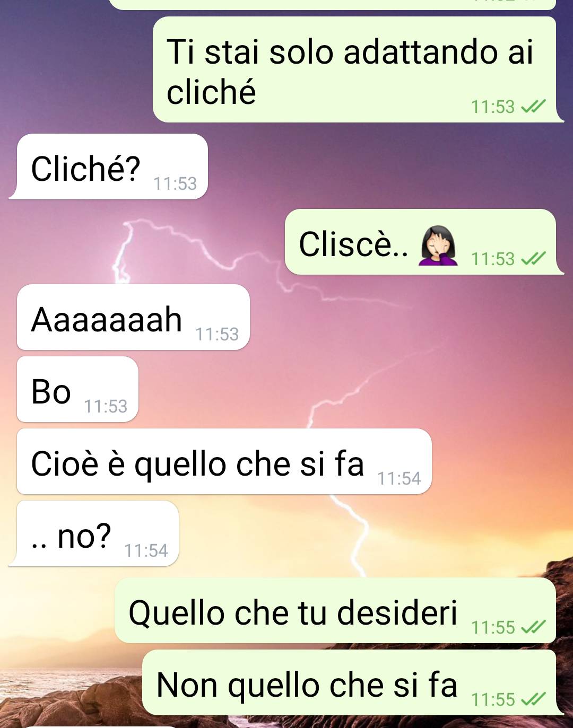This screenshot has height=728, width=573.
Task: Select the 'Bo' message bubble
Action: (77, 389)
